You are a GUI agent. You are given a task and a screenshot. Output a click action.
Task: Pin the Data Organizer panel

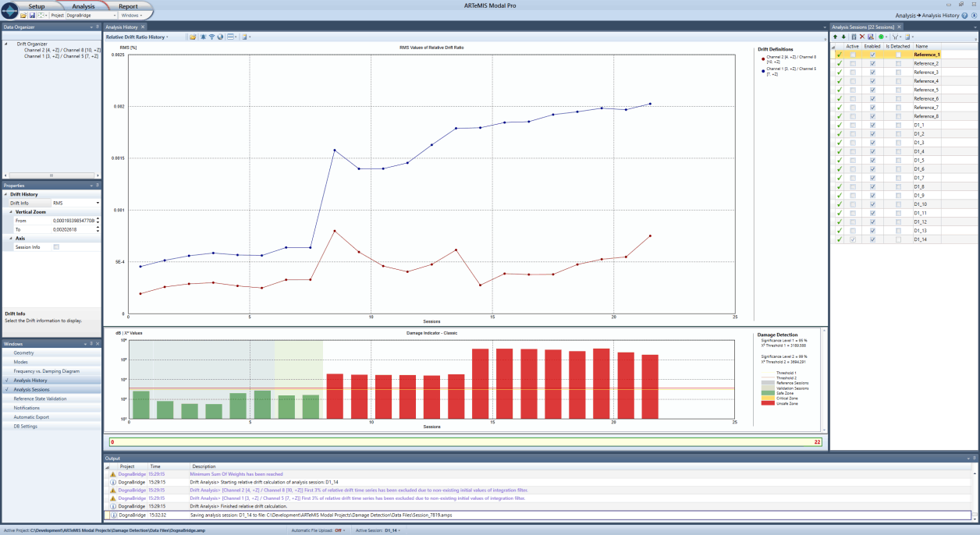tap(98, 27)
